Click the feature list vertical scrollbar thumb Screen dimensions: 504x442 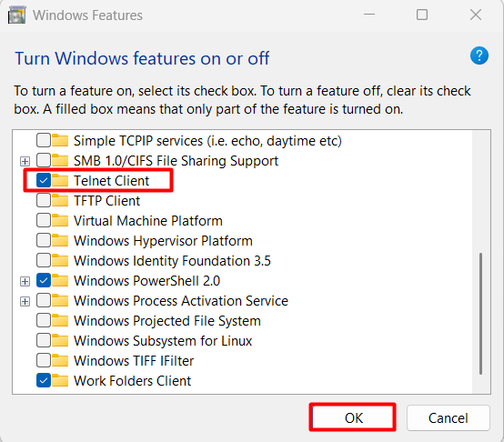[480, 314]
